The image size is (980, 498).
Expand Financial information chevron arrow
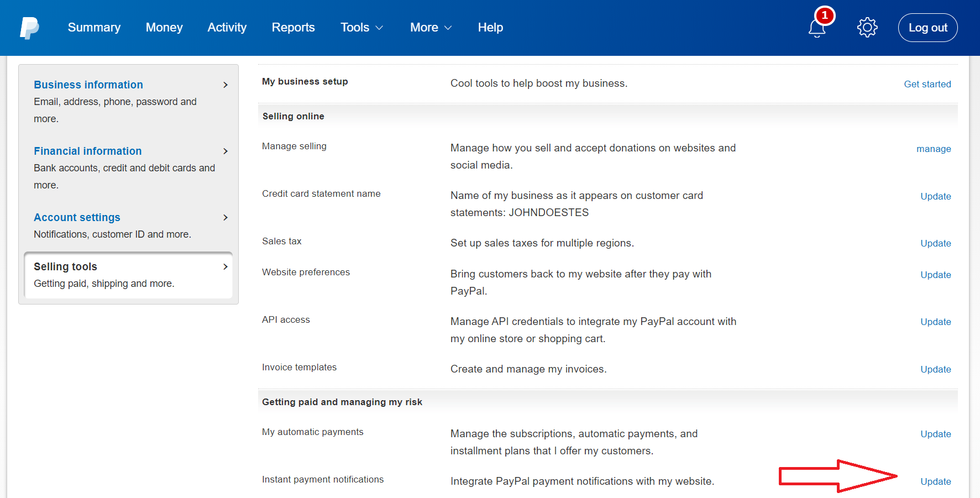[x=225, y=151]
